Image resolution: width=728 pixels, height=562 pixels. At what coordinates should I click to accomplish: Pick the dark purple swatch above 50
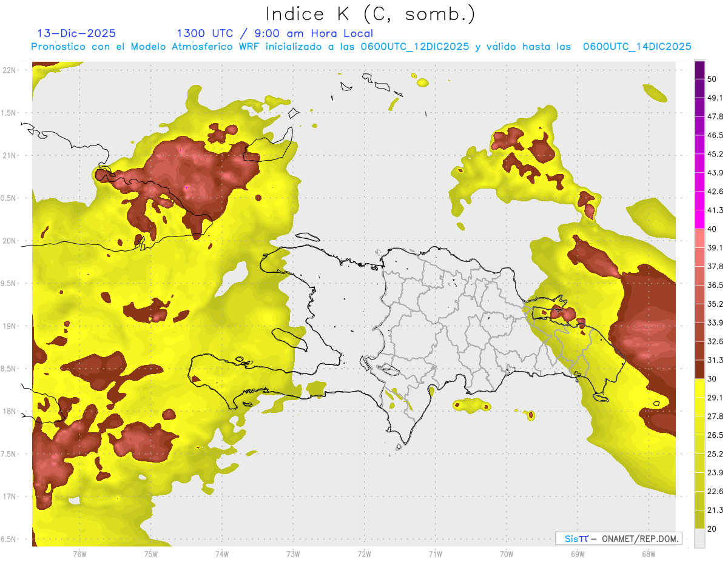click(x=699, y=70)
